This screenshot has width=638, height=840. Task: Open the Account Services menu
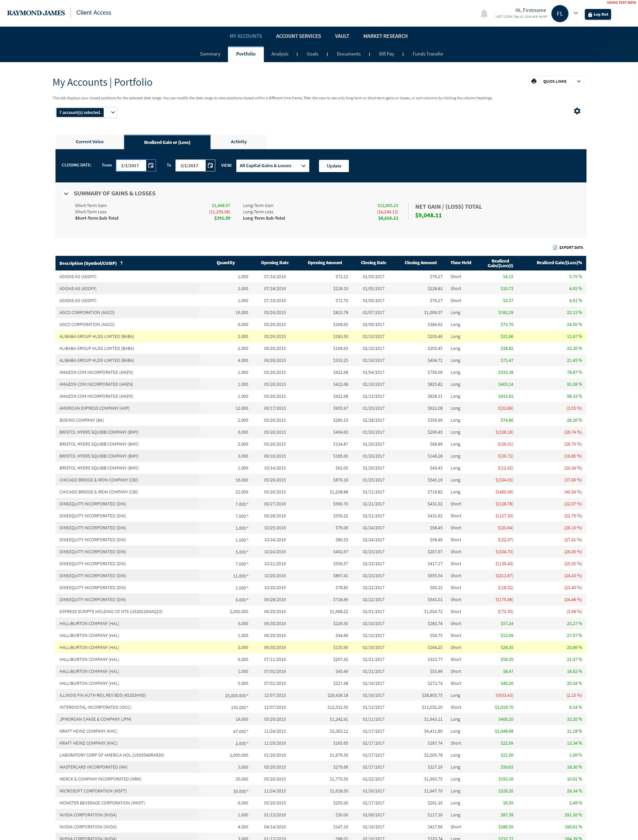coord(298,36)
